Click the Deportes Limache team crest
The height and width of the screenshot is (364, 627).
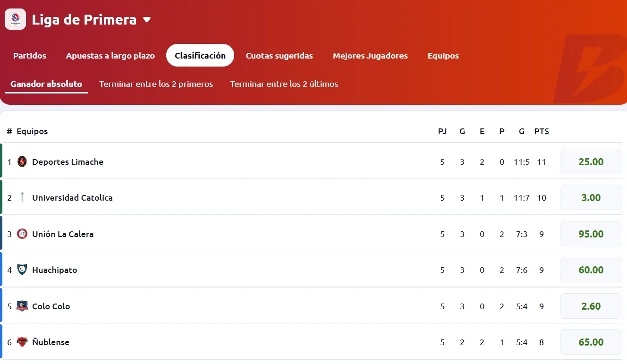22,161
